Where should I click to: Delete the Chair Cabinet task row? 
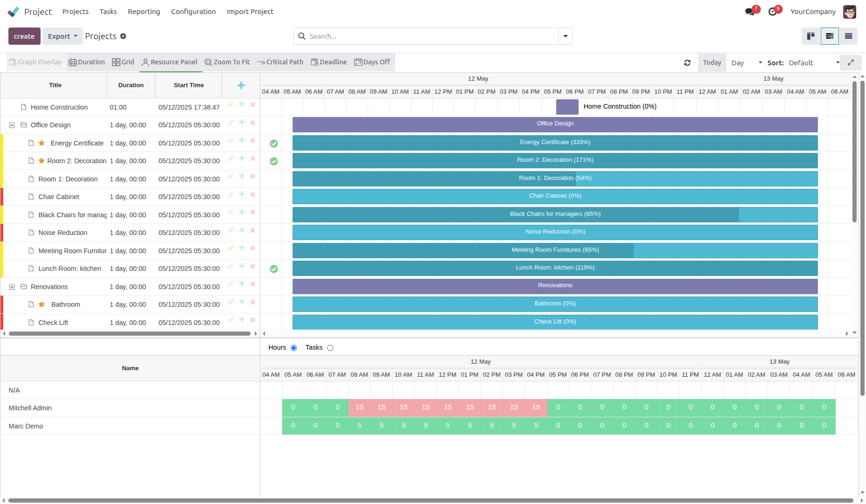[252, 194]
